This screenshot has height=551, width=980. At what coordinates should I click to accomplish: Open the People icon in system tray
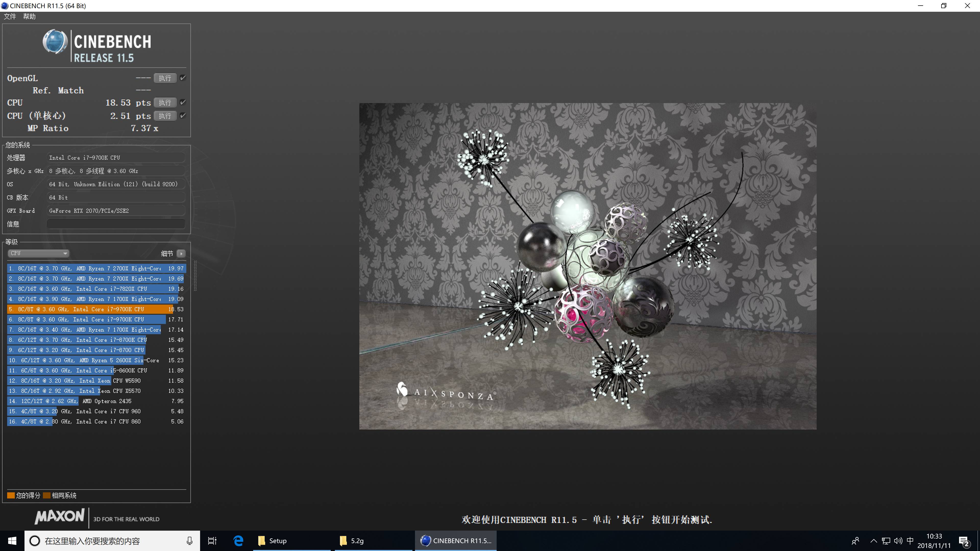[x=856, y=541]
